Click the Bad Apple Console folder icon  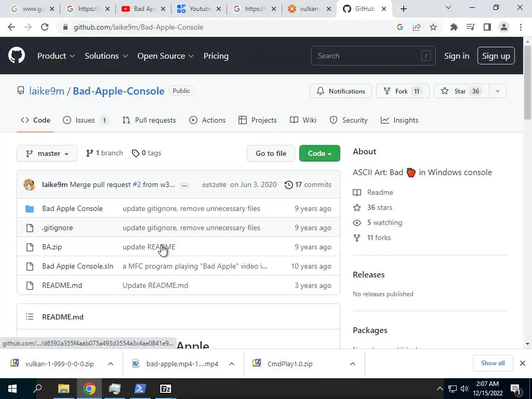coord(30,209)
